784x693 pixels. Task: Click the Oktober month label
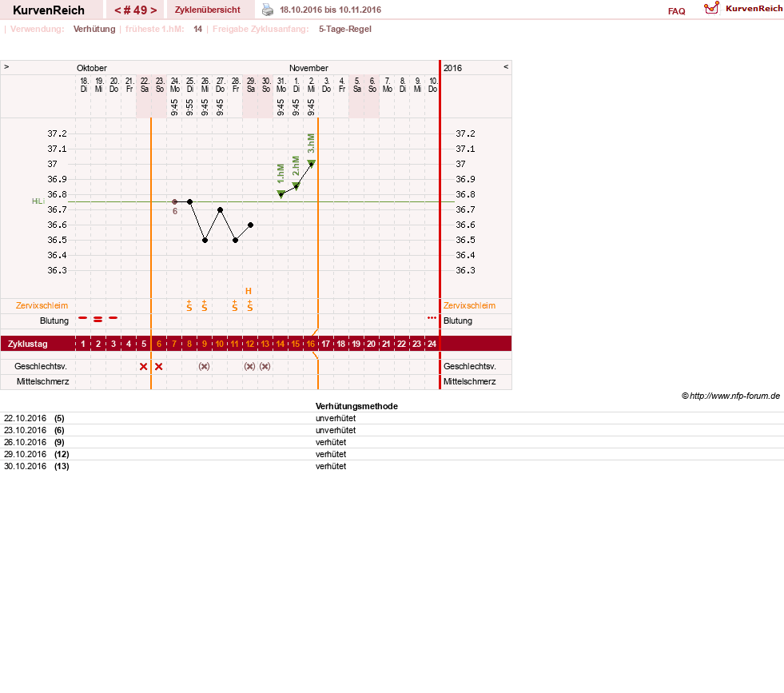[91, 68]
